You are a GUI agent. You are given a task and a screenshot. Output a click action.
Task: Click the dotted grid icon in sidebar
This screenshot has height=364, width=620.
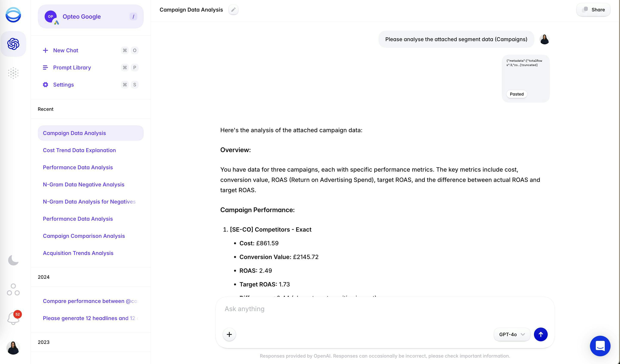tap(13, 73)
